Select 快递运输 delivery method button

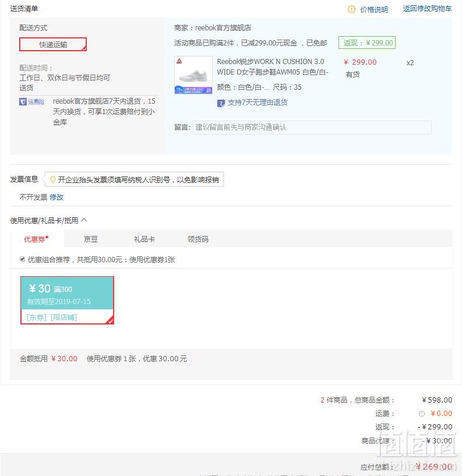[53, 44]
